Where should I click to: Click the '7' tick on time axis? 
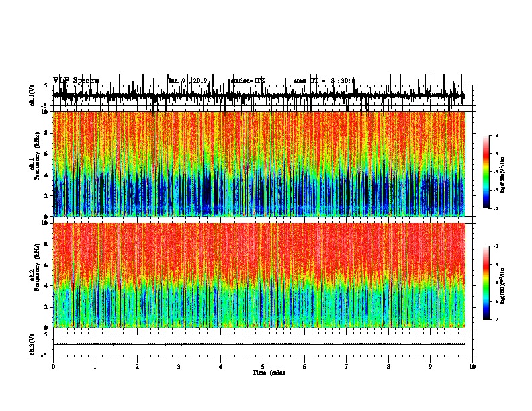347,367
